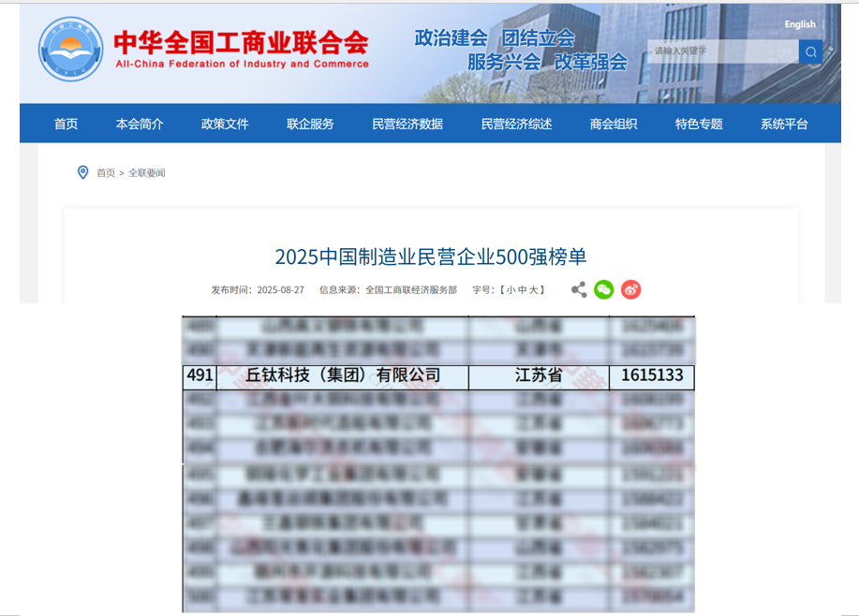Open the 系统平台 navigation menu
This screenshot has width=859, height=616.
tap(782, 123)
